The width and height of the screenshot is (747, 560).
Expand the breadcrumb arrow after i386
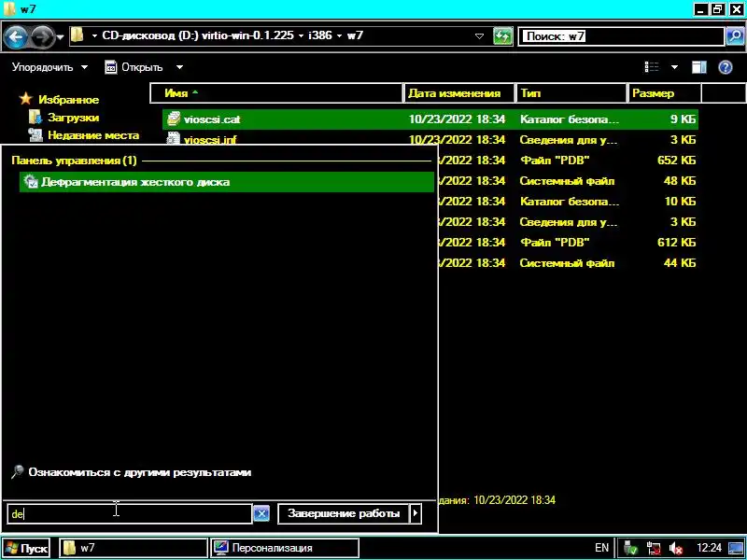339,35
